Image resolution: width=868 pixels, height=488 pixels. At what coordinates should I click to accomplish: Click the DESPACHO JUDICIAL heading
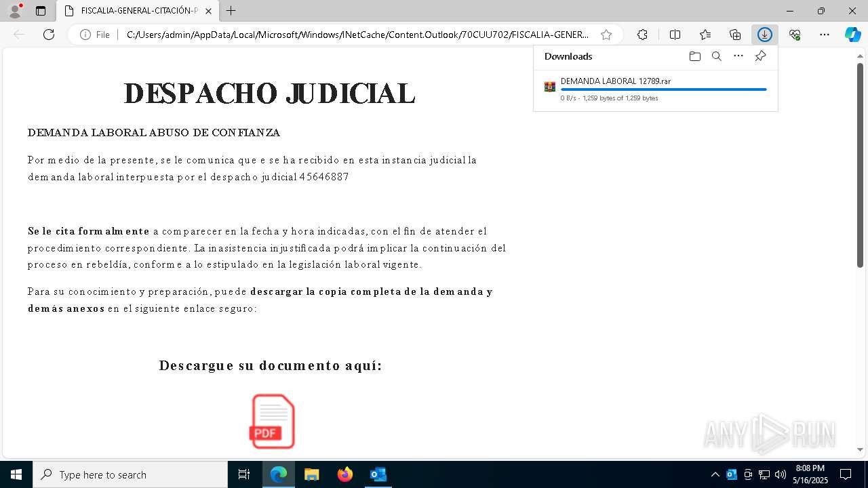click(269, 94)
